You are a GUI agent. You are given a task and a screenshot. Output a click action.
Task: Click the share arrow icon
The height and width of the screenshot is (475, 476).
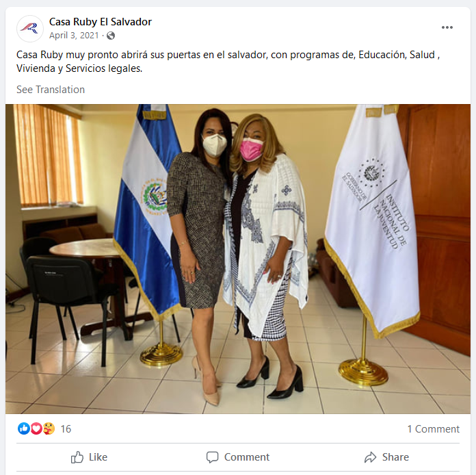coord(371,457)
